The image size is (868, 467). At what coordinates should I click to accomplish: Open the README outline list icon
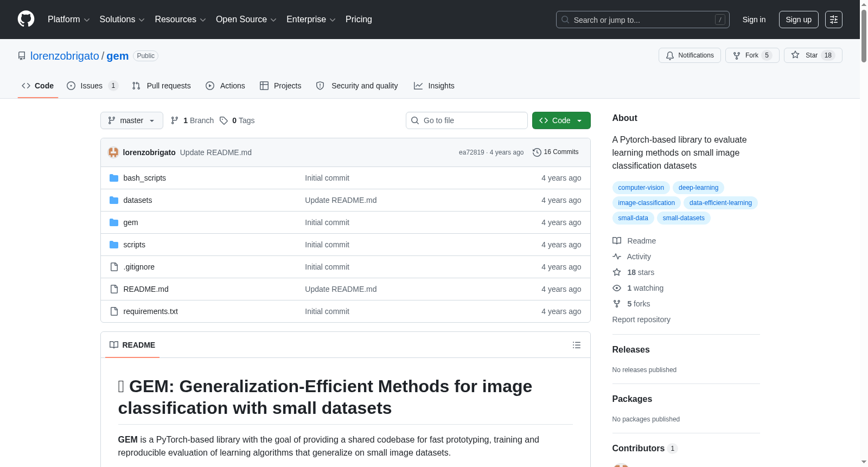[x=577, y=345]
